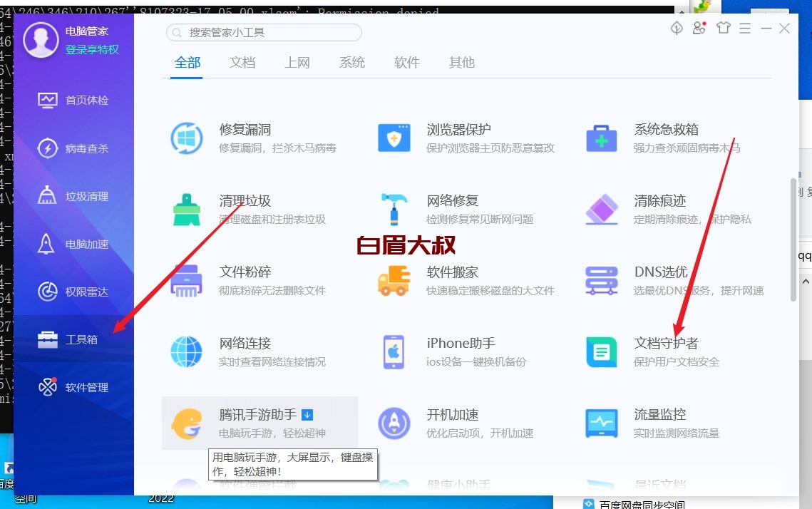Switch to the 其他 tab

462,63
